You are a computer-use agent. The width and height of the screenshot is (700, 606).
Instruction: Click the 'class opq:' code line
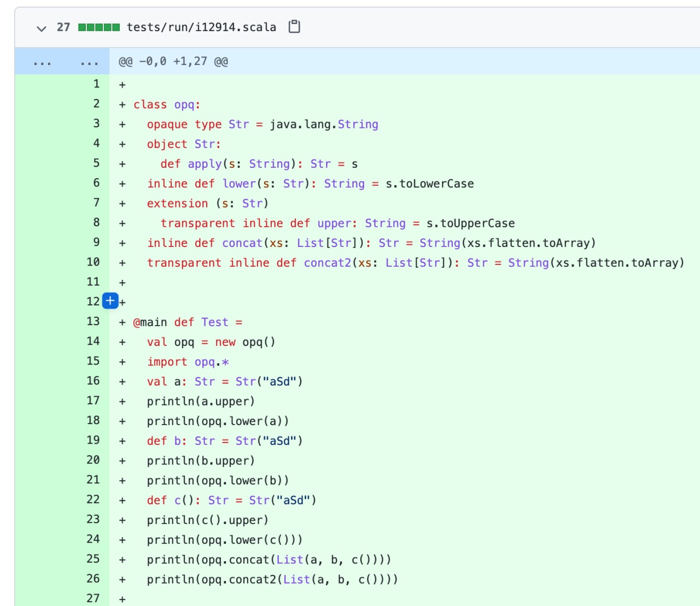[x=167, y=104]
